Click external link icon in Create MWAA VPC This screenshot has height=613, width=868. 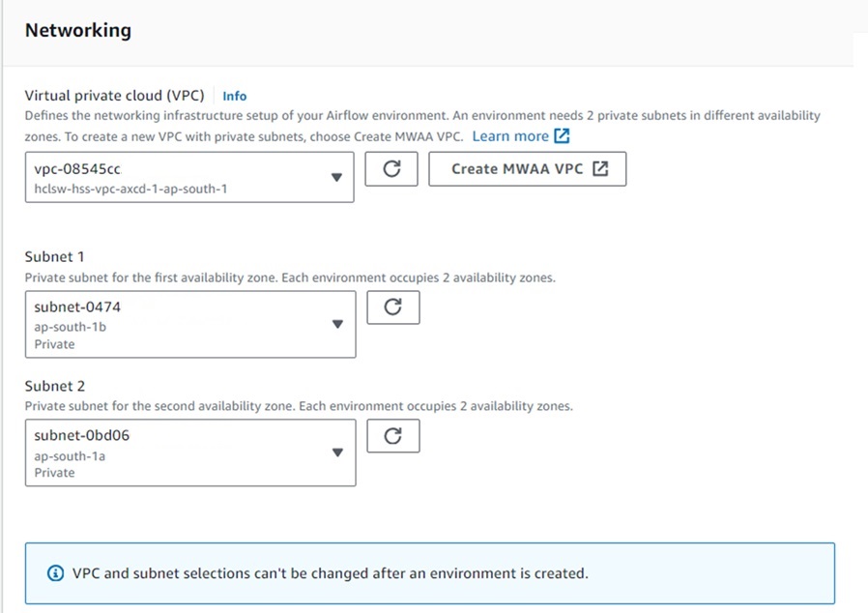[601, 168]
